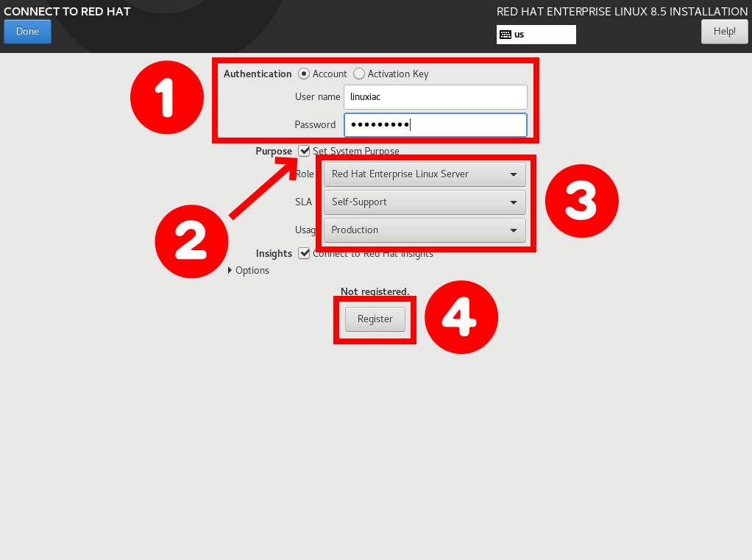Click the Register button
Screen dimensions: 752x560
(x=375, y=319)
